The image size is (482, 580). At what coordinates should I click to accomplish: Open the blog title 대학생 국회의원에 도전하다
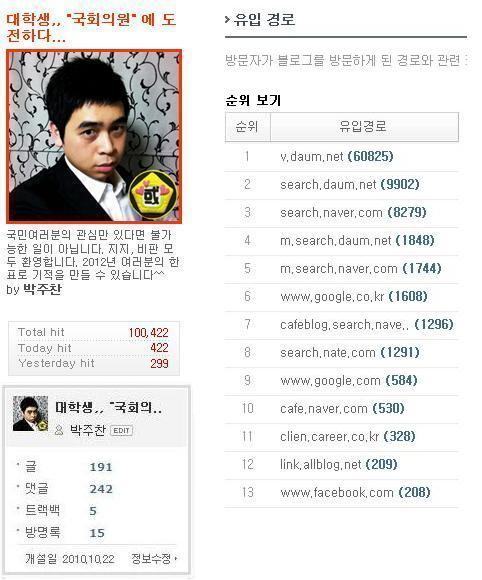pos(91,27)
